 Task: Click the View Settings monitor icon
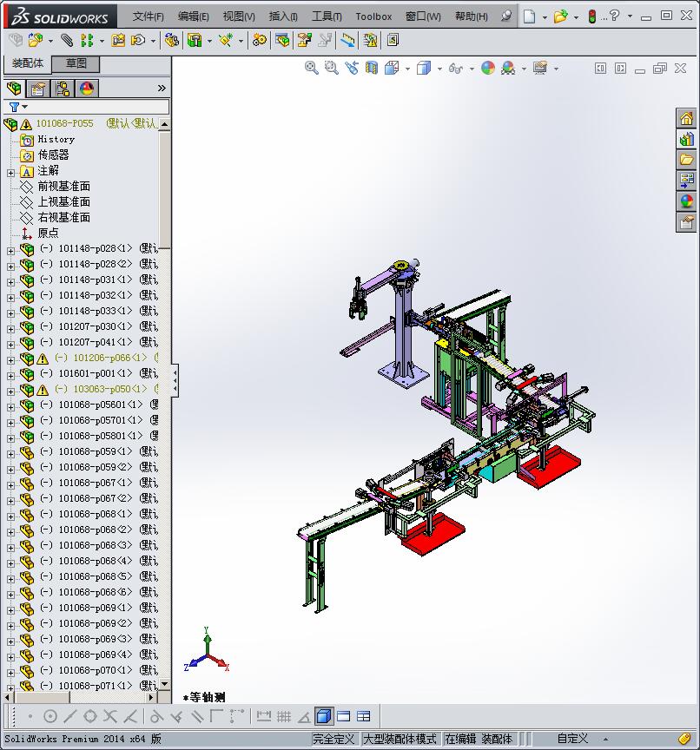pyautogui.click(x=539, y=68)
